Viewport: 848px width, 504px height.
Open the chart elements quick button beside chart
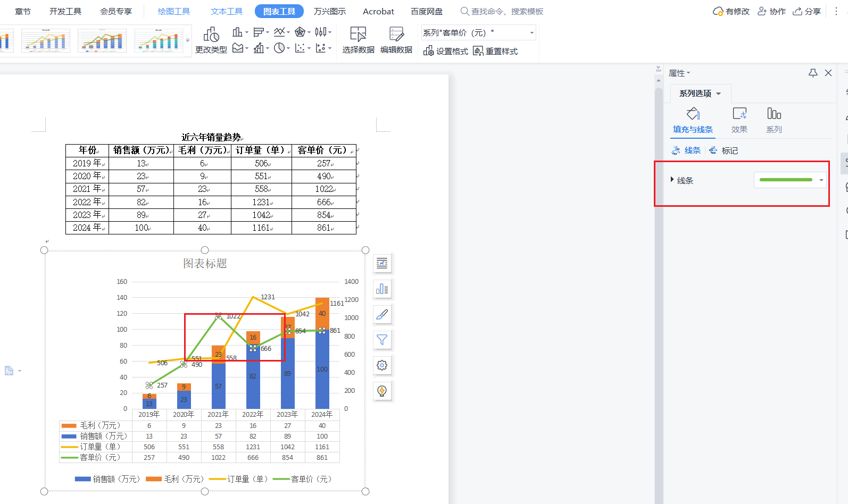pyautogui.click(x=382, y=263)
